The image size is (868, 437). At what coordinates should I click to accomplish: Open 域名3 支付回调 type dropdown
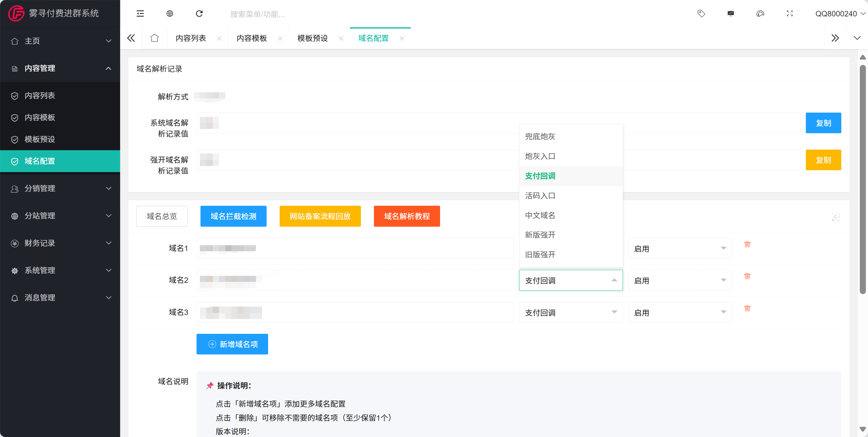571,313
